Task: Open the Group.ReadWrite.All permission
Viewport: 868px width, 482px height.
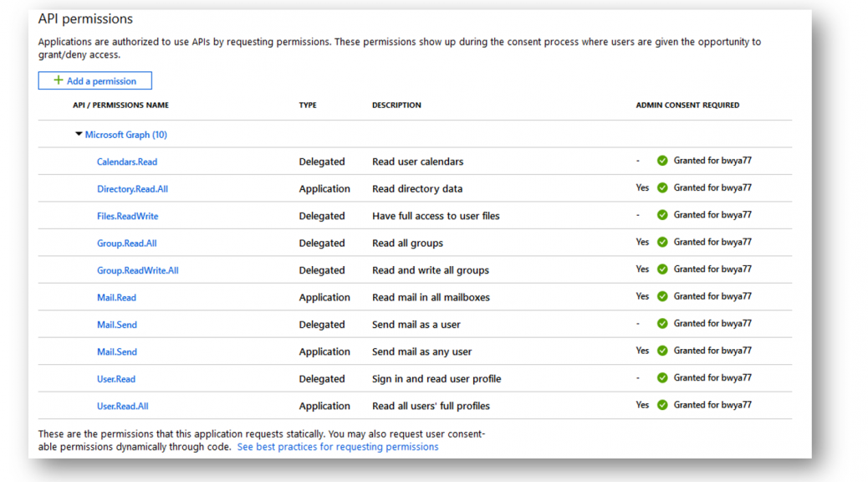Action: [x=138, y=270]
